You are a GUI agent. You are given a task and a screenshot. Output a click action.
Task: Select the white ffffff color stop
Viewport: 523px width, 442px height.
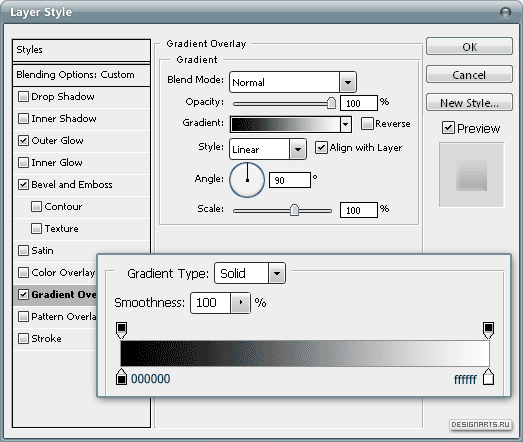click(488, 377)
